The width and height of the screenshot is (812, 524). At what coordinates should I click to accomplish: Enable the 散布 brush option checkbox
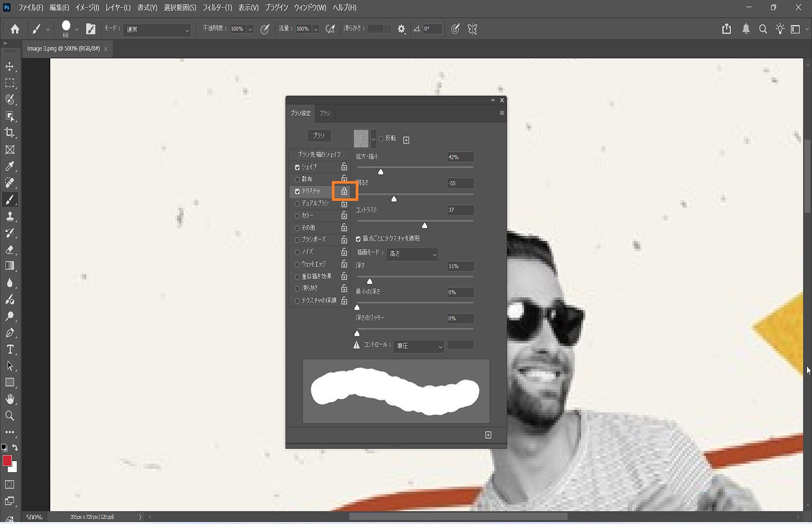point(297,179)
